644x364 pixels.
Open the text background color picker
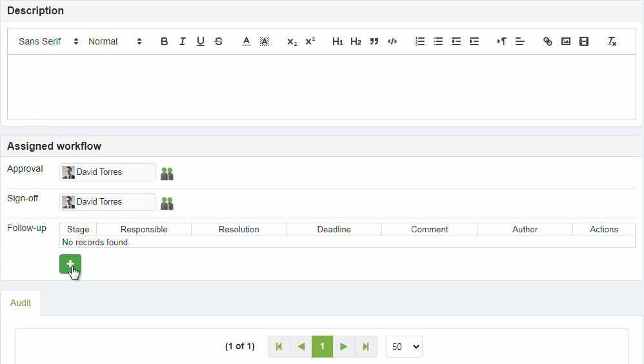tap(265, 41)
